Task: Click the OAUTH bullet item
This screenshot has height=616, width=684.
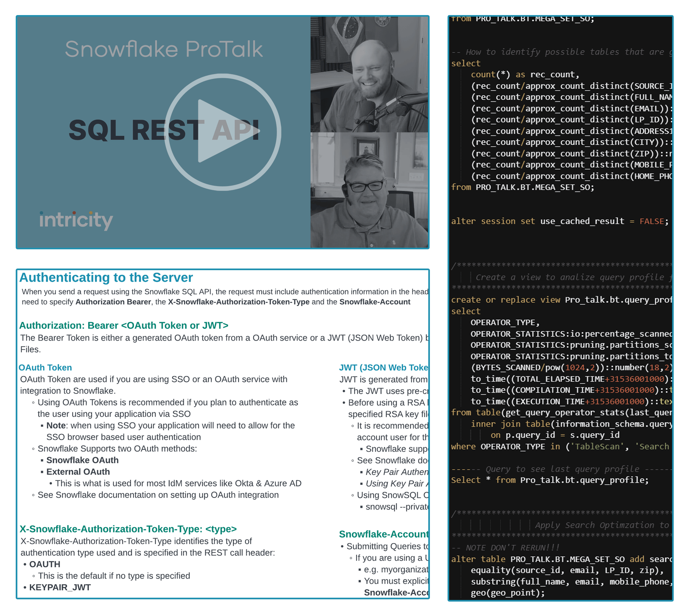Action: pos(44,564)
